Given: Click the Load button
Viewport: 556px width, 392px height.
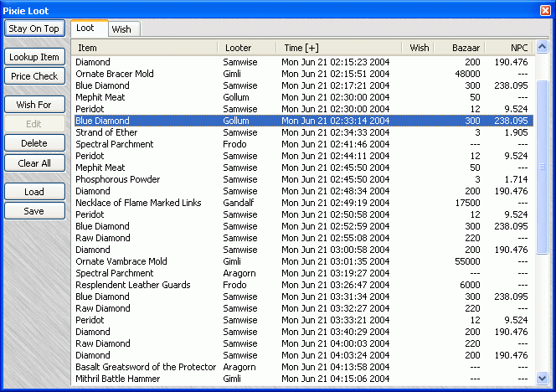Looking at the screenshot, I should pyautogui.click(x=34, y=192).
